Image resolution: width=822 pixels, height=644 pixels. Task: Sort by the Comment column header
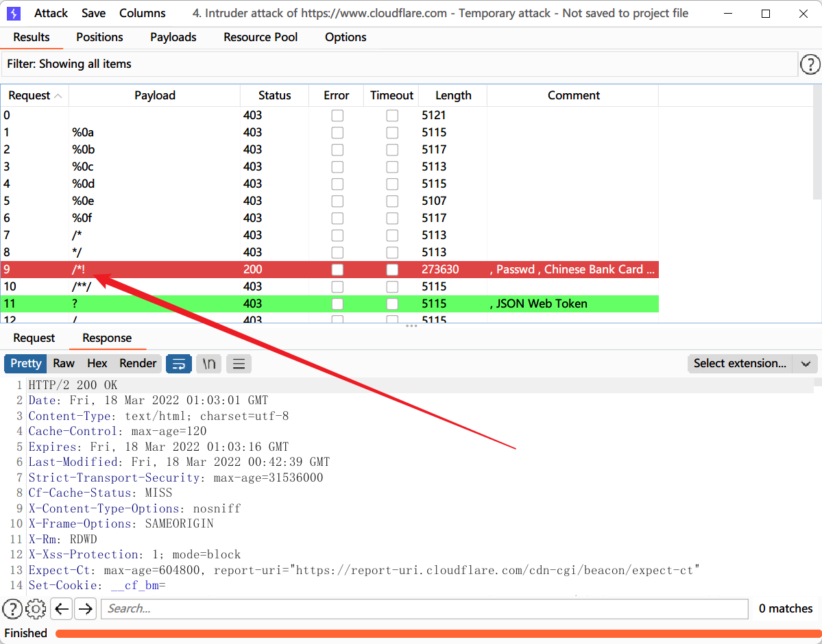573,96
